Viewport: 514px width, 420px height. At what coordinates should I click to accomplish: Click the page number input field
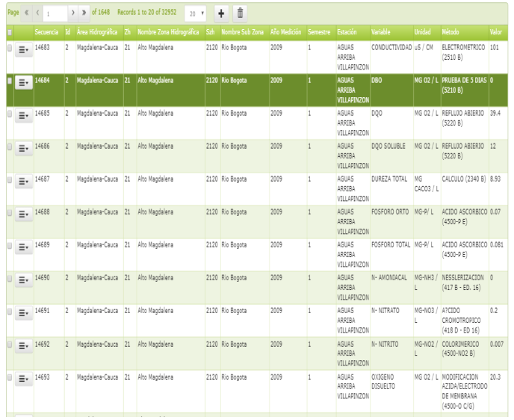(x=55, y=13)
